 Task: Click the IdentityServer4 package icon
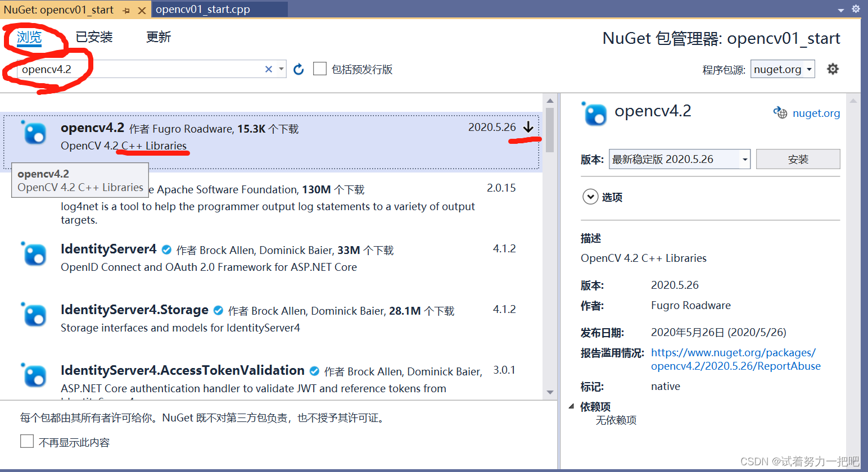34,254
